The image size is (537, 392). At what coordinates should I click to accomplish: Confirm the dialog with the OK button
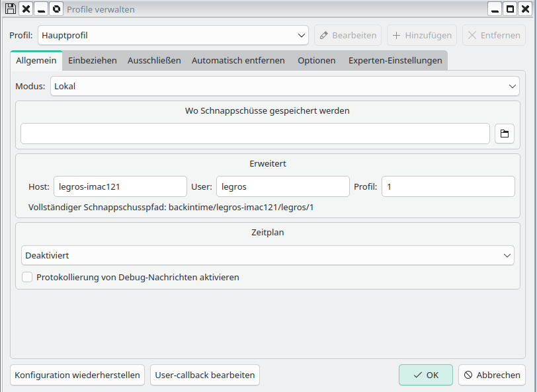tap(425, 375)
